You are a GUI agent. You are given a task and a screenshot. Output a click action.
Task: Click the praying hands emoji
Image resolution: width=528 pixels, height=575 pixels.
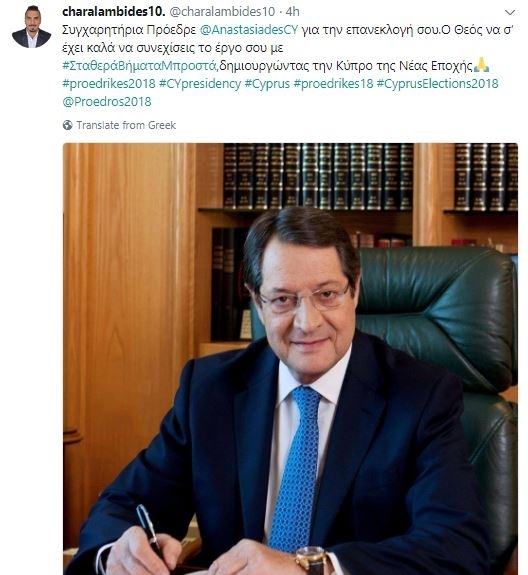click(481, 65)
